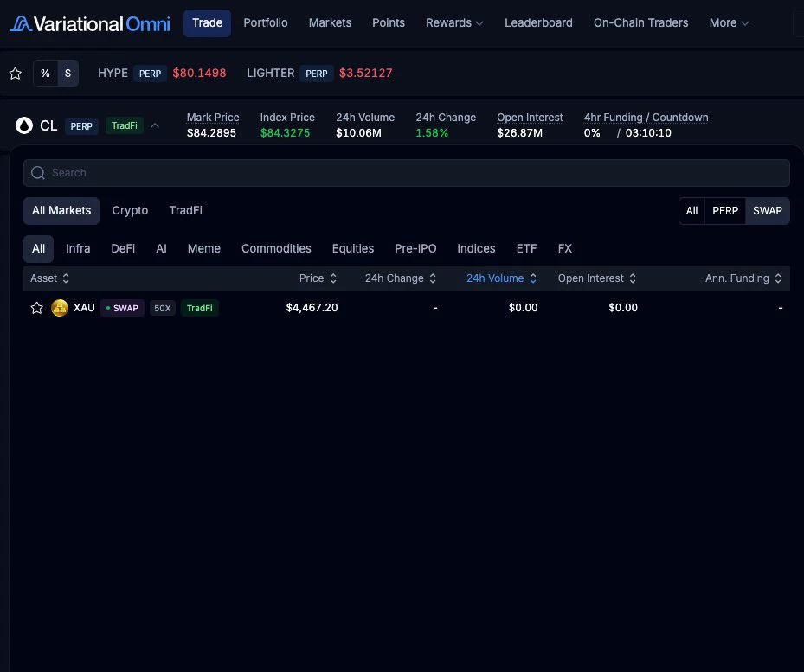Screen dimensions: 804x672
Task: Sort by the Price column
Action: [318, 278]
